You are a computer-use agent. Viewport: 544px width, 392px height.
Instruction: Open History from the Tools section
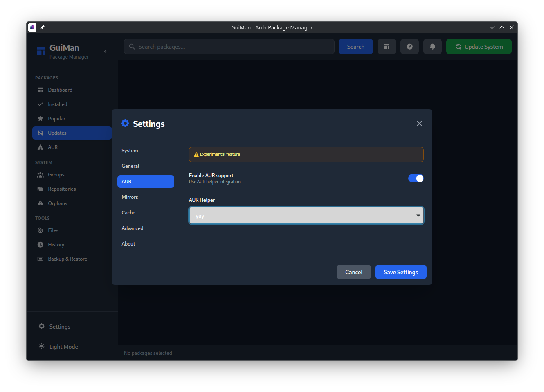[56, 245]
